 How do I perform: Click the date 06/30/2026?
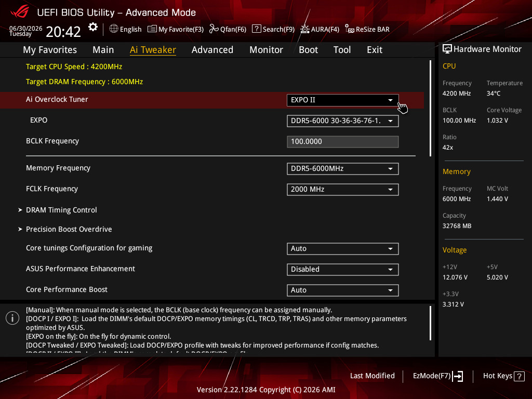(26, 29)
